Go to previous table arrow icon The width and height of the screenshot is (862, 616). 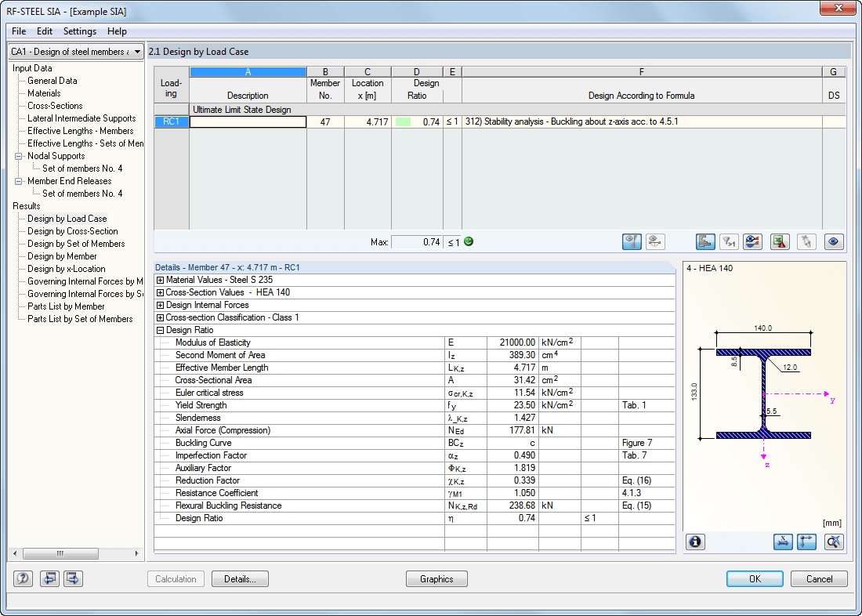50,578
